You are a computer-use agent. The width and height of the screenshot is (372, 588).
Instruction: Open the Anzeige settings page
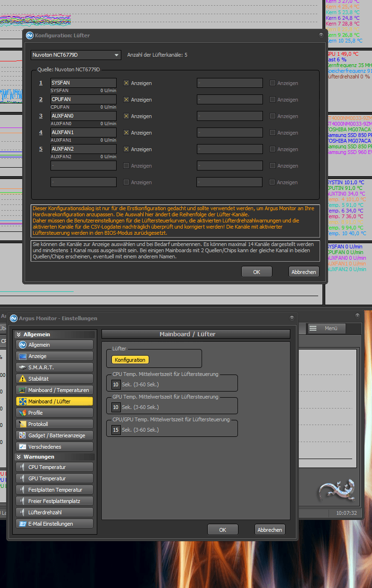[x=54, y=356]
